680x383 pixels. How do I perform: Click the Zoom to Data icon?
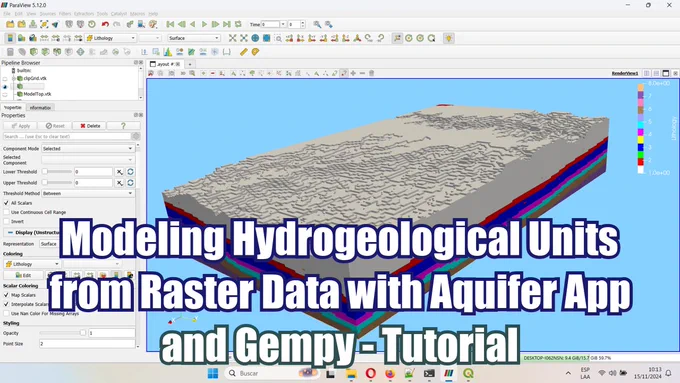pos(244,38)
